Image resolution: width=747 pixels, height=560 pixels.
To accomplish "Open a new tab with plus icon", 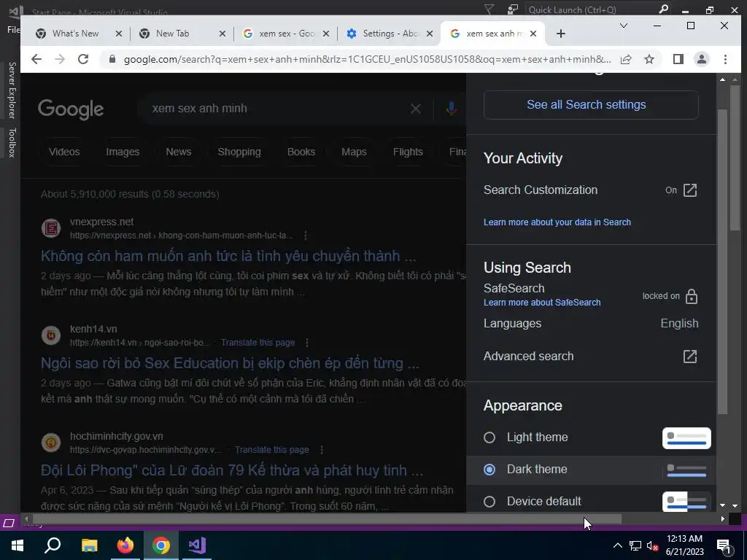I will click(561, 34).
